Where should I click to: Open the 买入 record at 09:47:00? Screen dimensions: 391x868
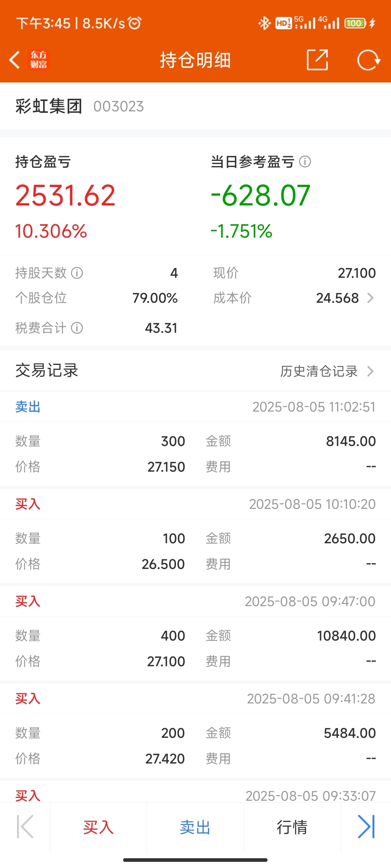tap(195, 634)
